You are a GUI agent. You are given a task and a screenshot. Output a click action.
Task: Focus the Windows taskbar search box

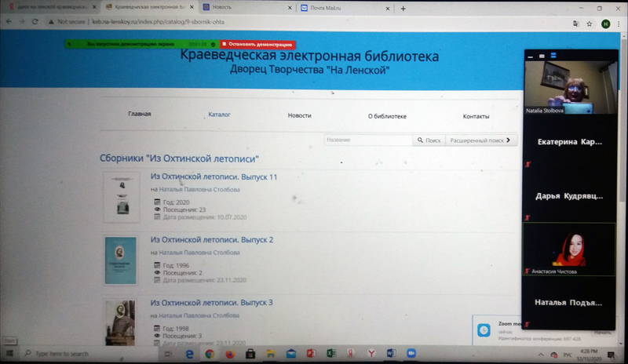90,354
